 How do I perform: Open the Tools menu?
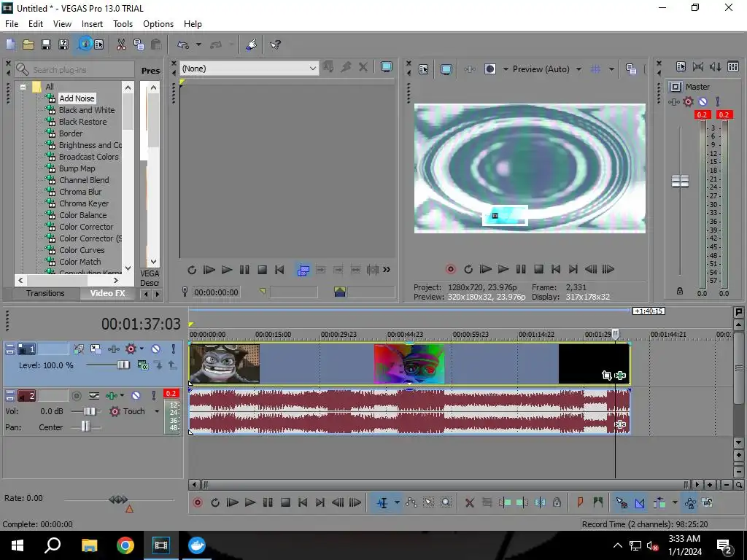[x=123, y=24]
